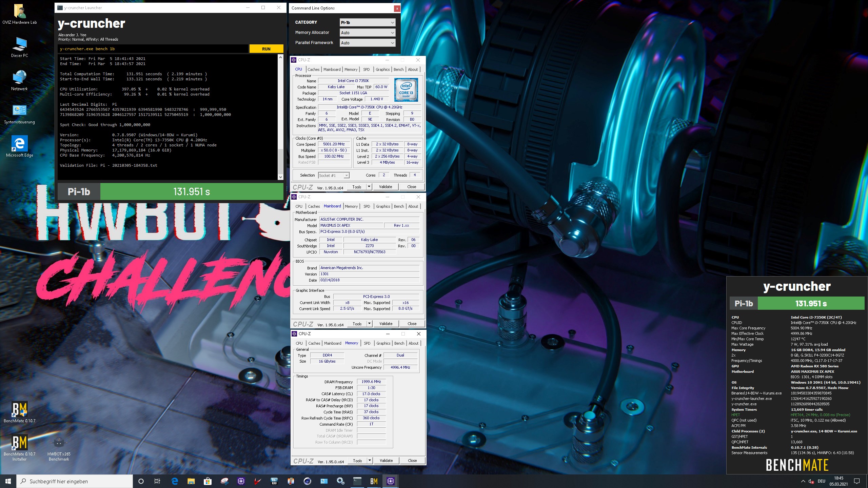Expand Tools arrow in the Memory CPU-Z window
This screenshot has width=868, height=488.
[x=370, y=461]
